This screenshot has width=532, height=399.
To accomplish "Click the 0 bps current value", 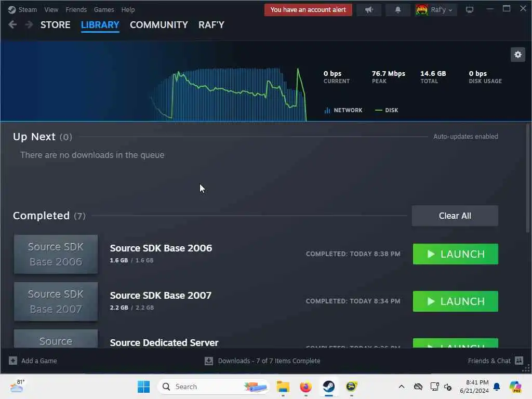I will pyautogui.click(x=332, y=74).
